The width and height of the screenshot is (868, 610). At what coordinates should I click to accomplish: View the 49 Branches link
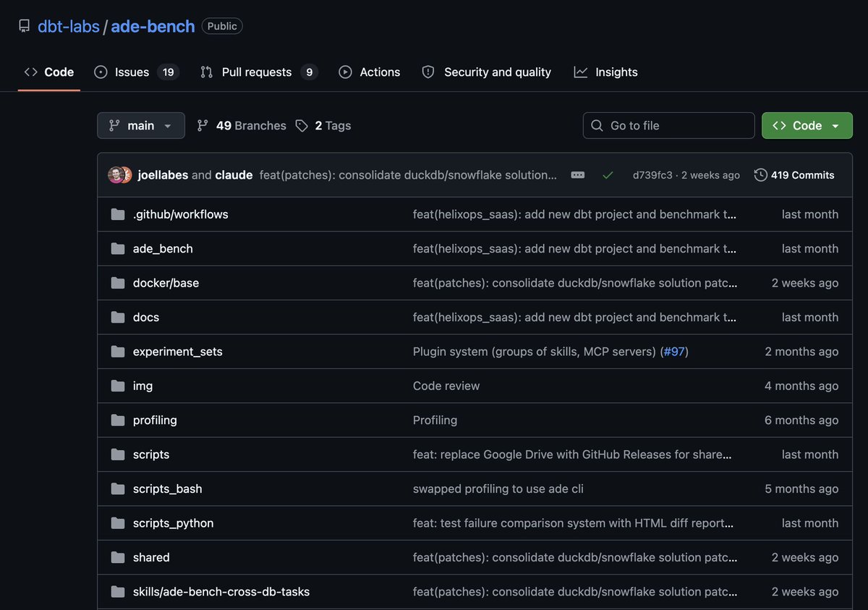(242, 125)
